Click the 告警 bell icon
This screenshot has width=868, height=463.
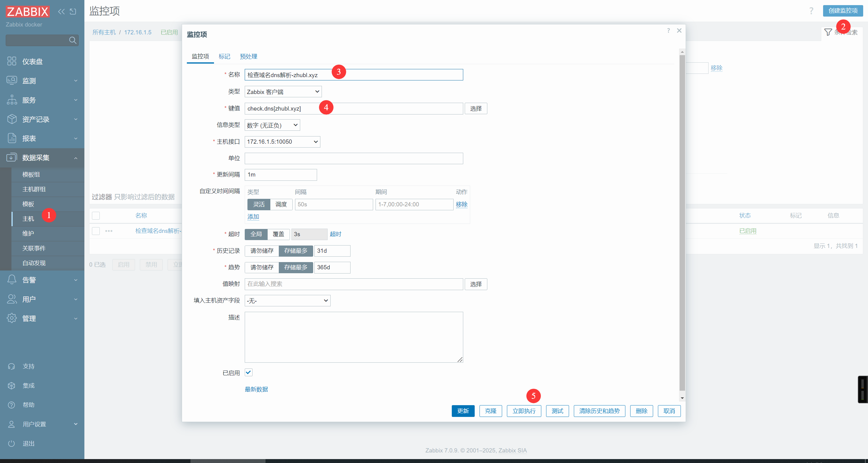coord(12,280)
